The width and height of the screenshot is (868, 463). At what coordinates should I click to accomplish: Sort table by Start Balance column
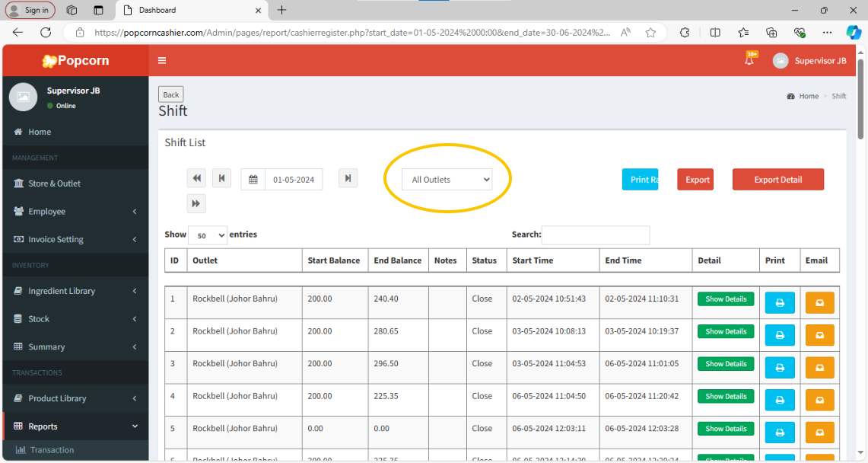[x=334, y=260]
